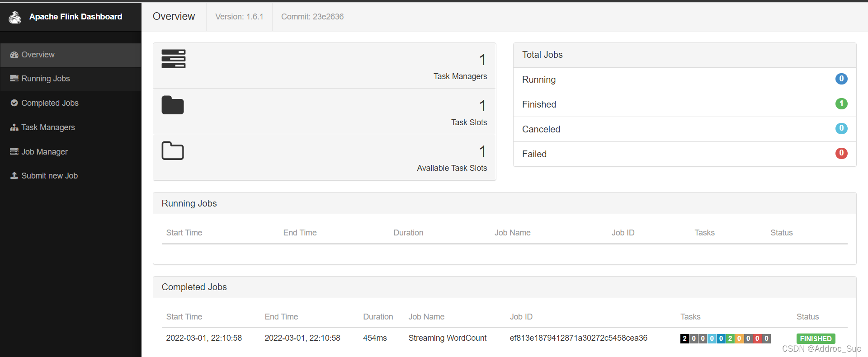Click the 454ms duration cell

point(375,338)
